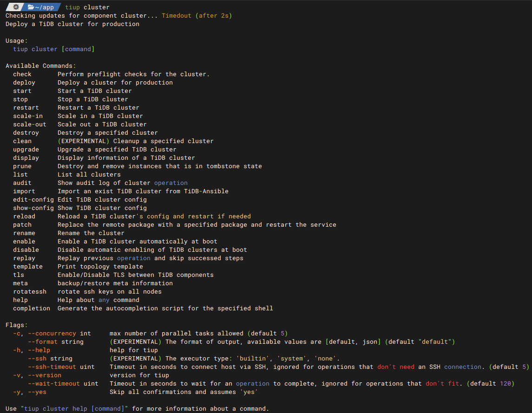Click the 'meta' command name
The width and height of the screenshot is (532, 413).
[20, 283]
